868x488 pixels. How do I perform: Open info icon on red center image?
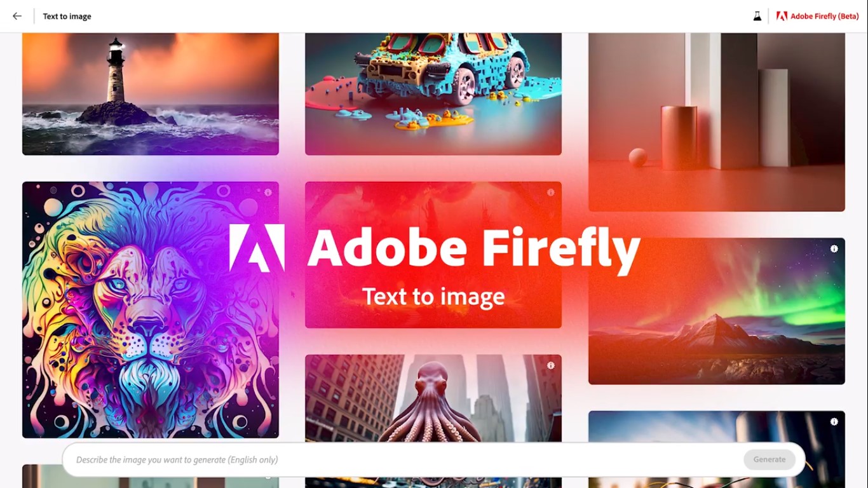coord(550,193)
